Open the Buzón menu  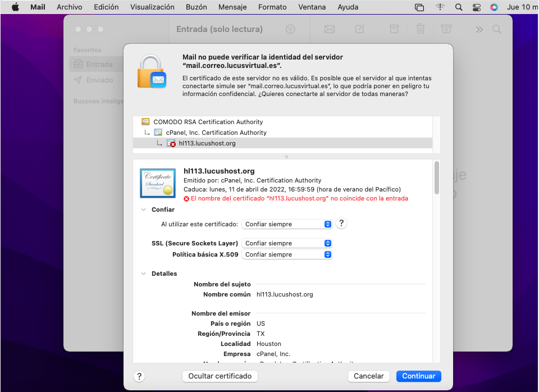pos(197,7)
